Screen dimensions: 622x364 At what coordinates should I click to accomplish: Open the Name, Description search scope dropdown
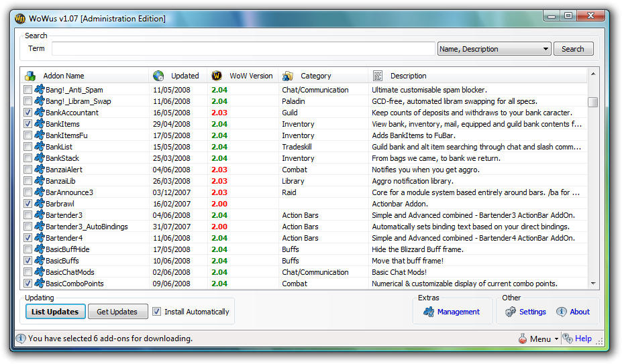click(x=494, y=49)
